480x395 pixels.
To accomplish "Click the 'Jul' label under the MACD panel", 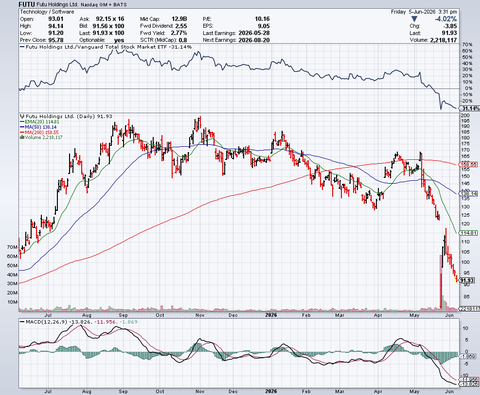I will pos(48,391).
